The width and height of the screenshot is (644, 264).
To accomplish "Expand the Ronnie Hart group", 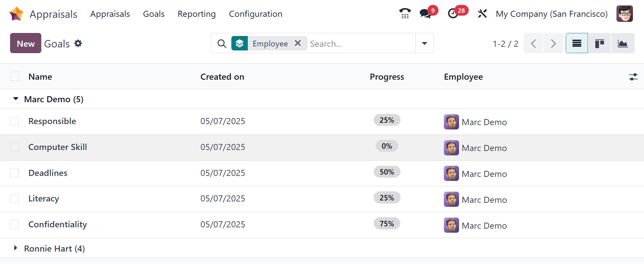I will [16, 248].
